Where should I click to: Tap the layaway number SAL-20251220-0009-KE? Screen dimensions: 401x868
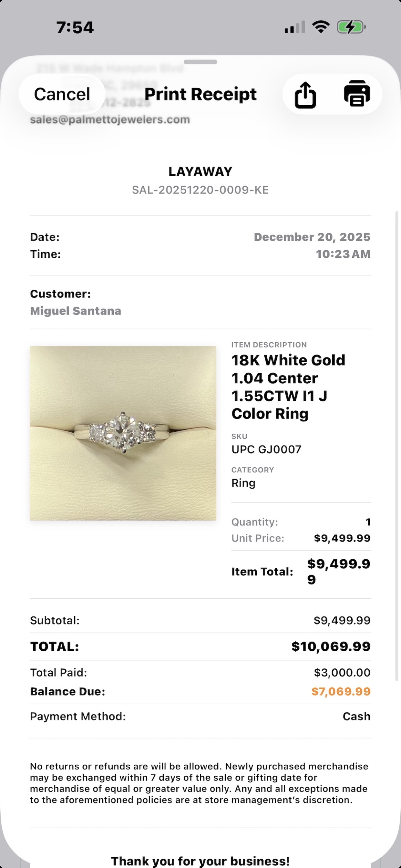(x=200, y=190)
